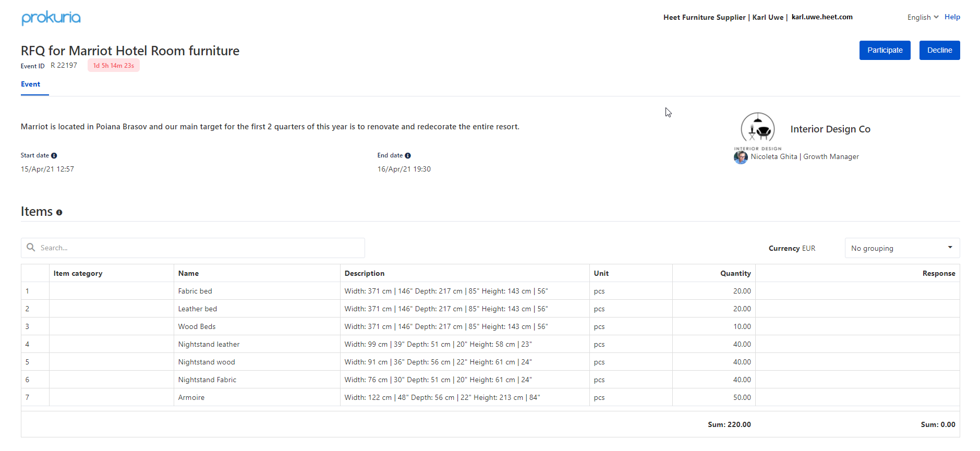
Task: Click the karl.uwe.heet.com link
Action: (822, 17)
